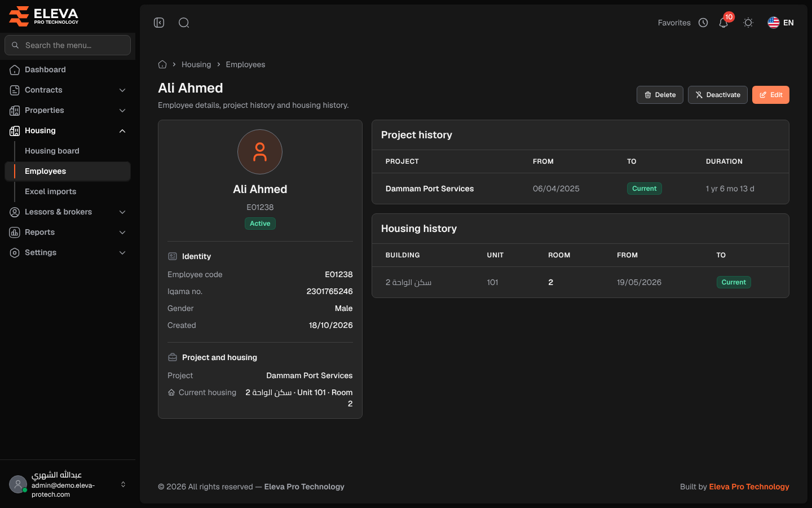Click the orange Edit button
The image size is (812, 508).
pyautogui.click(x=771, y=95)
